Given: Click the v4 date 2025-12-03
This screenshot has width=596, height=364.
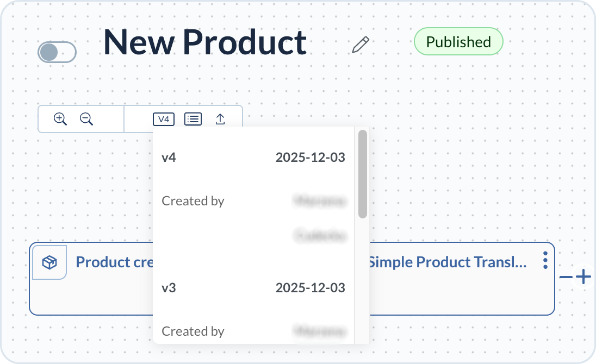Looking at the screenshot, I should pyautogui.click(x=310, y=158).
